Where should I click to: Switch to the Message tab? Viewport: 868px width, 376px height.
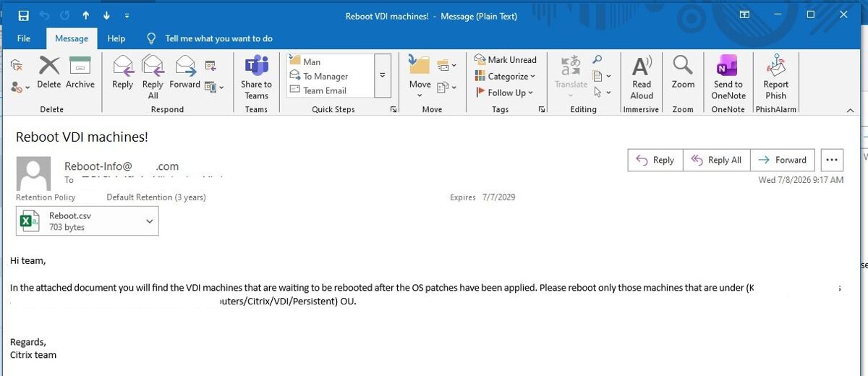72,38
